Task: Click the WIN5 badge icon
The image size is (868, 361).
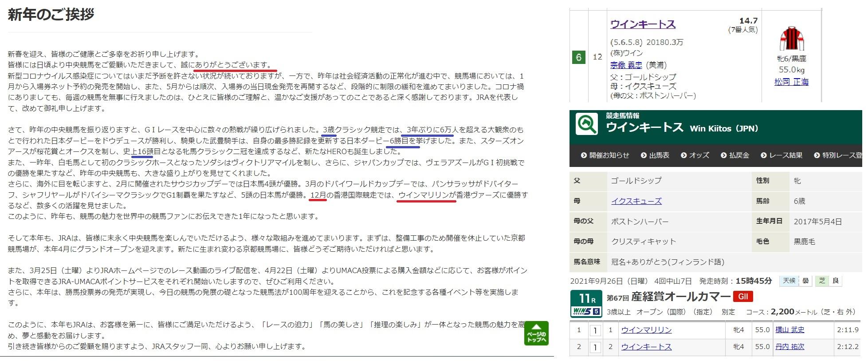Action: coord(585,311)
